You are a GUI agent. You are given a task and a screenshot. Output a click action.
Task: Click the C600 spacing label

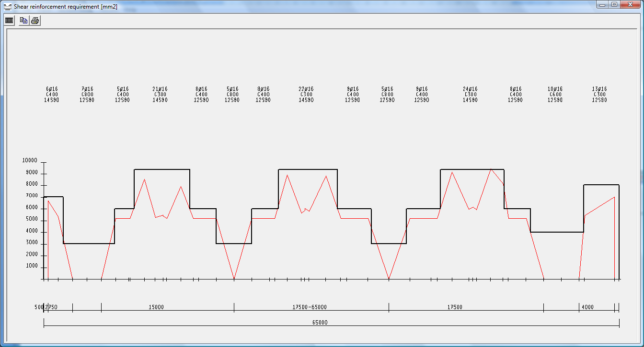(x=555, y=95)
